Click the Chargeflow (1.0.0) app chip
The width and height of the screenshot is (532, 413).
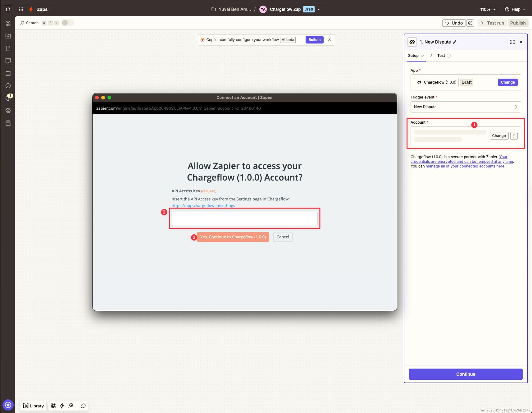click(436, 82)
